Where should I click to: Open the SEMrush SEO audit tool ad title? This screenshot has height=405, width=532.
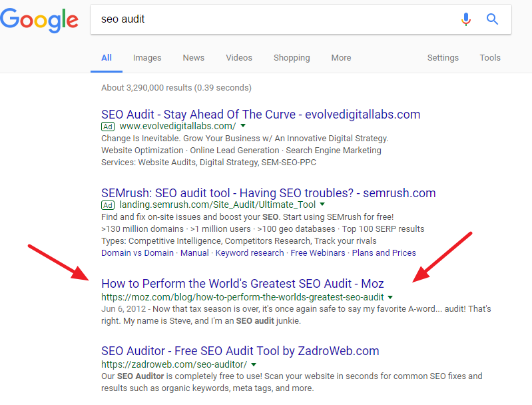(x=268, y=193)
